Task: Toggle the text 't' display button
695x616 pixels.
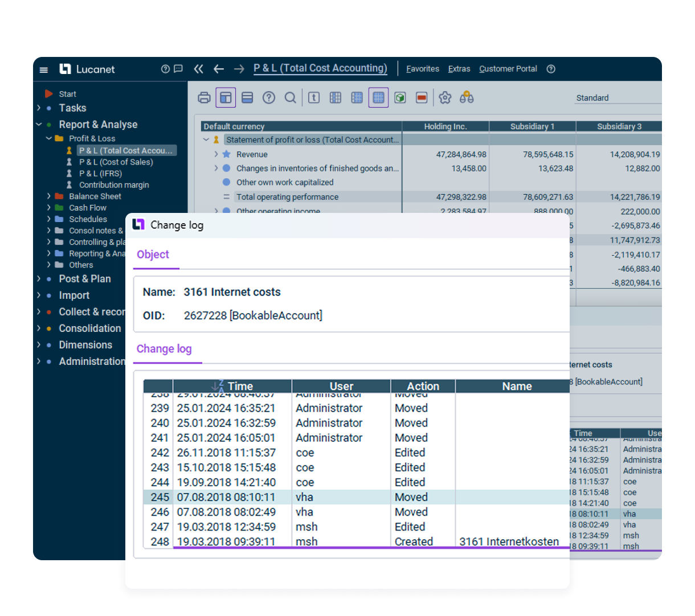Action: 314,98
